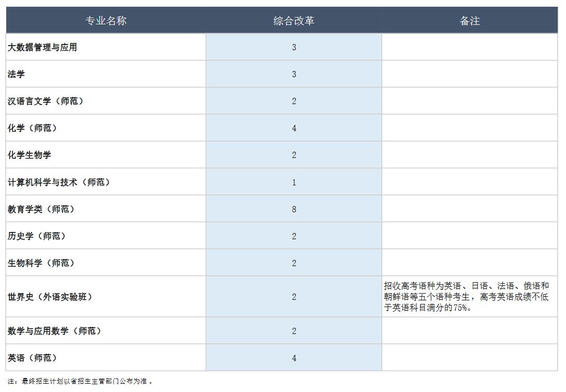
Task: Click the value 2 for 世界史
Action: 294,297
